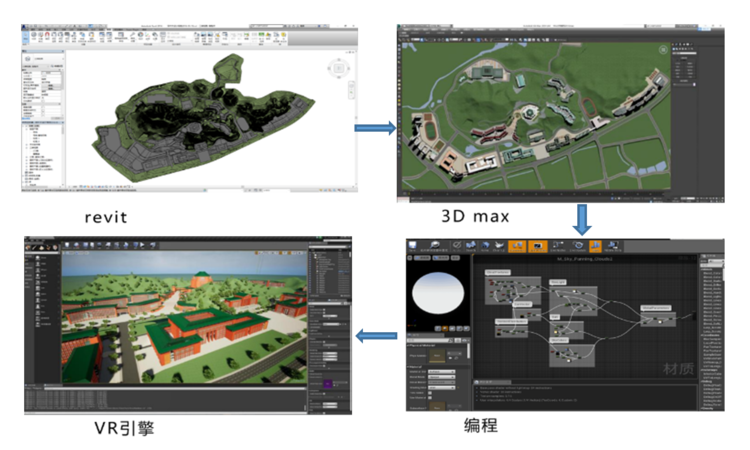Select the Place mode icon in VR engine editor

28,247
